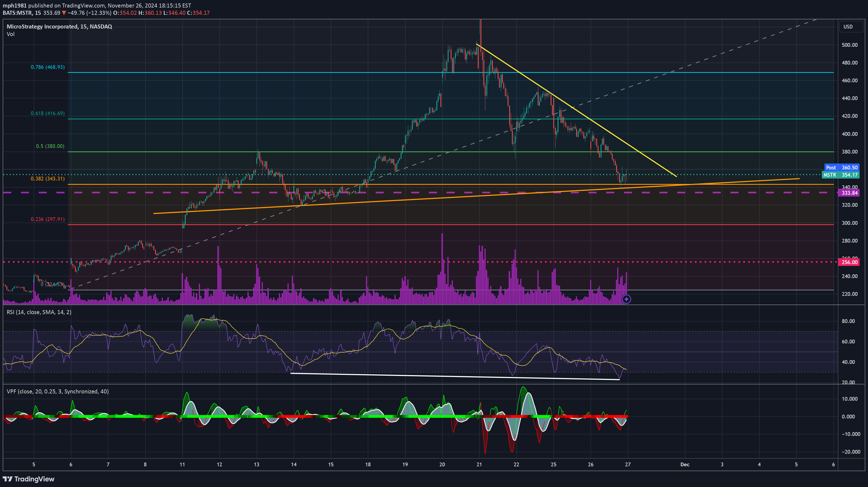This screenshot has width=868, height=487.
Task: Click the purple sparkle event marker icon
Action: click(x=626, y=299)
